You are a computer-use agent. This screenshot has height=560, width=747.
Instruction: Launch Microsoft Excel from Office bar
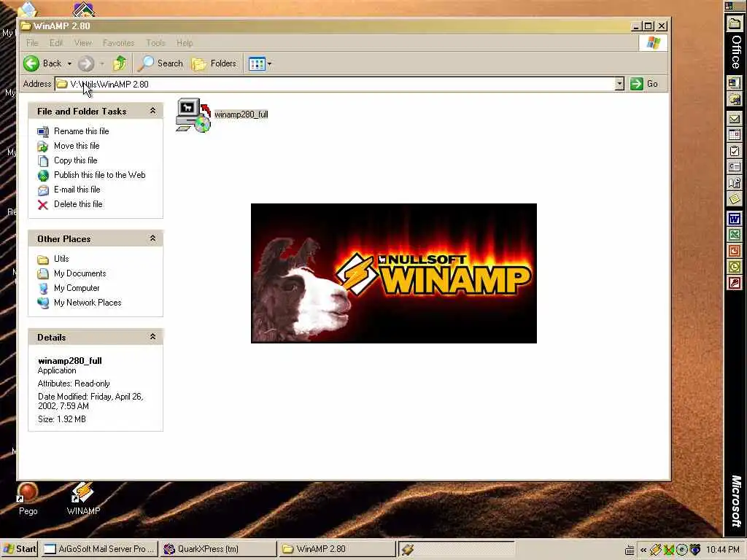coord(734,235)
